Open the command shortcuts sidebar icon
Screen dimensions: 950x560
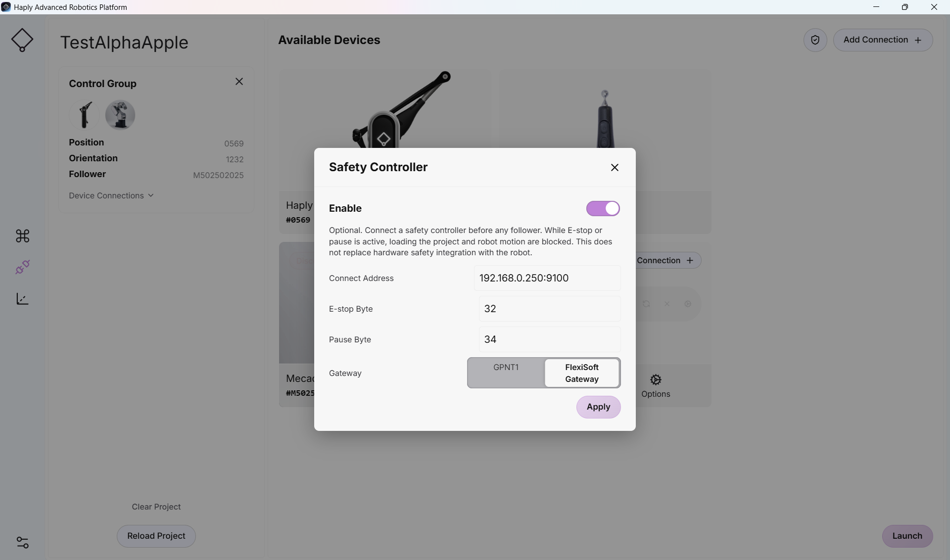[22, 236]
